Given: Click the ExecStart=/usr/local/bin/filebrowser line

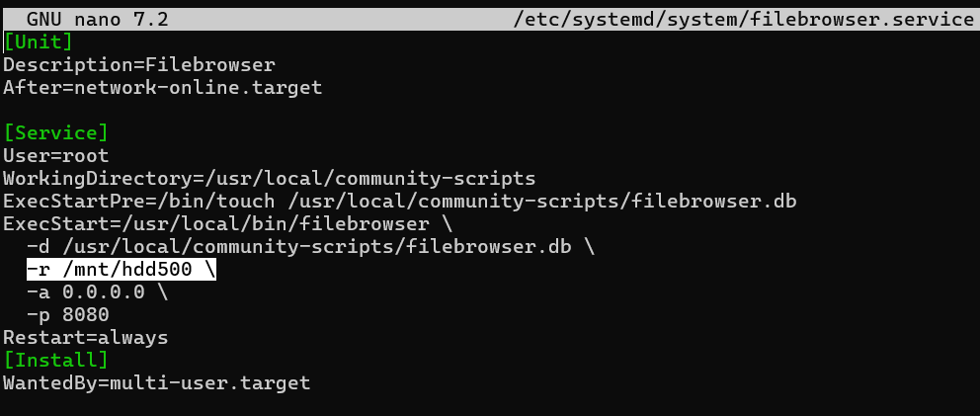Looking at the screenshot, I should 227,223.
